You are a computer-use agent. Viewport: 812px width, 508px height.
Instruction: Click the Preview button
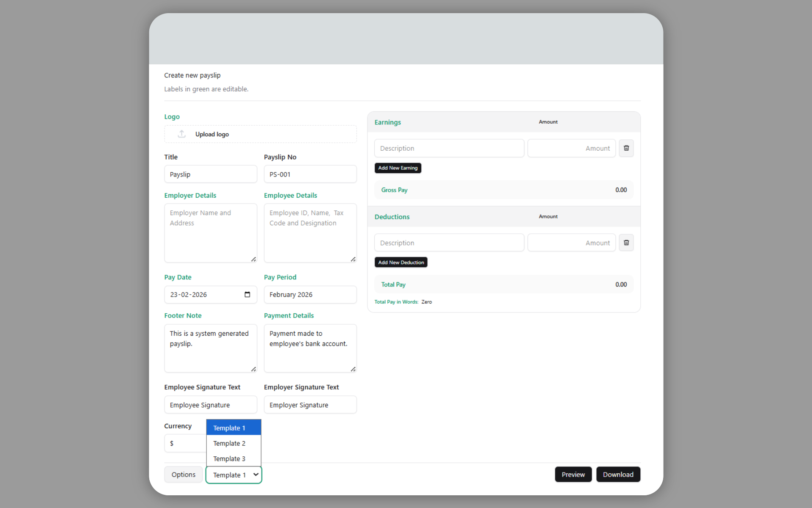coord(573,474)
